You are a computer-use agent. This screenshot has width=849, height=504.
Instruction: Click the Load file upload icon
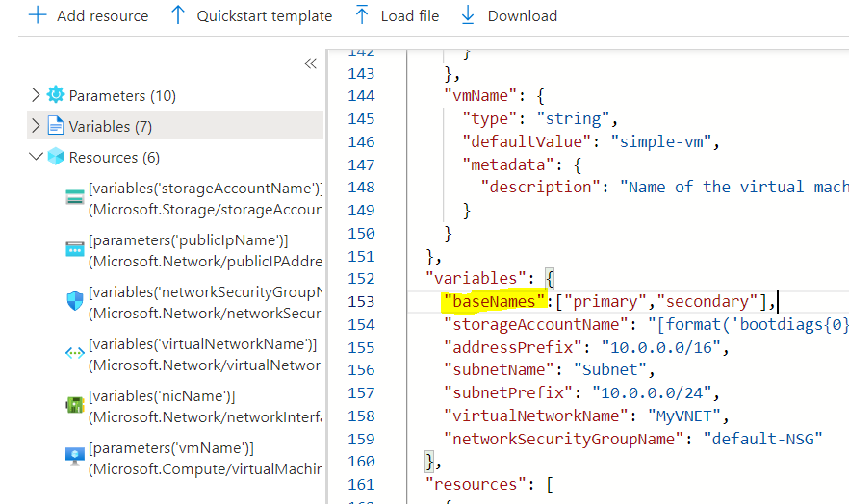pyautogui.click(x=362, y=16)
